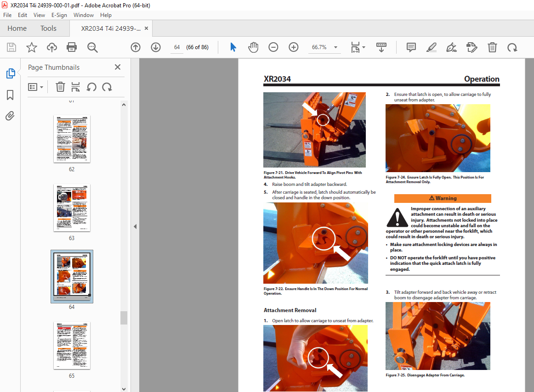The width and height of the screenshot is (534, 392).
Task: Open the Bookmarks panel
Action: pyautogui.click(x=10, y=95)
